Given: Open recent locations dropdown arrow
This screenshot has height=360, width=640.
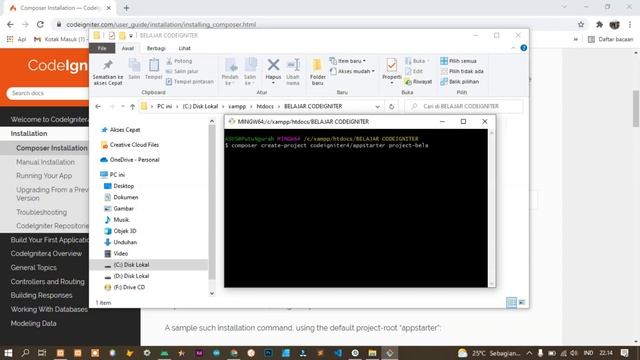Looking at the screenshot, I should [x=122, y=107].
